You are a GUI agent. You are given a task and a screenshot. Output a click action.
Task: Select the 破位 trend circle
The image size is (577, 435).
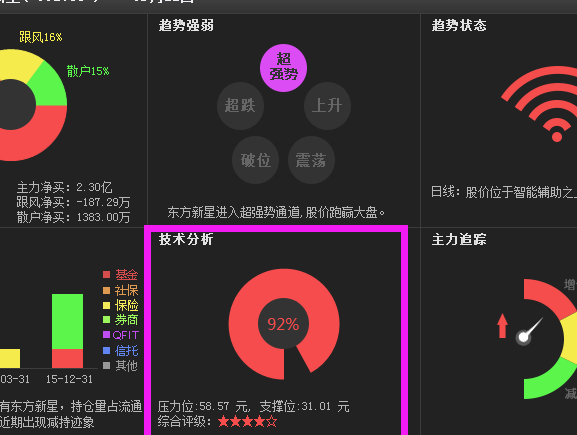(x=255, y=160)
